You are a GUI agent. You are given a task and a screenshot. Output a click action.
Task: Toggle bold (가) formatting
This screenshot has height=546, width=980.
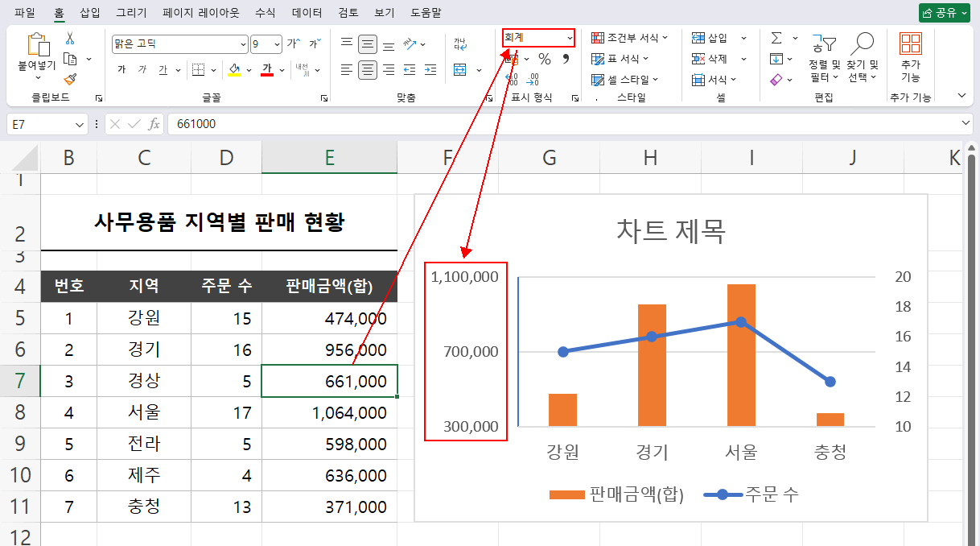pyautogui.click(x=121, y=70)
